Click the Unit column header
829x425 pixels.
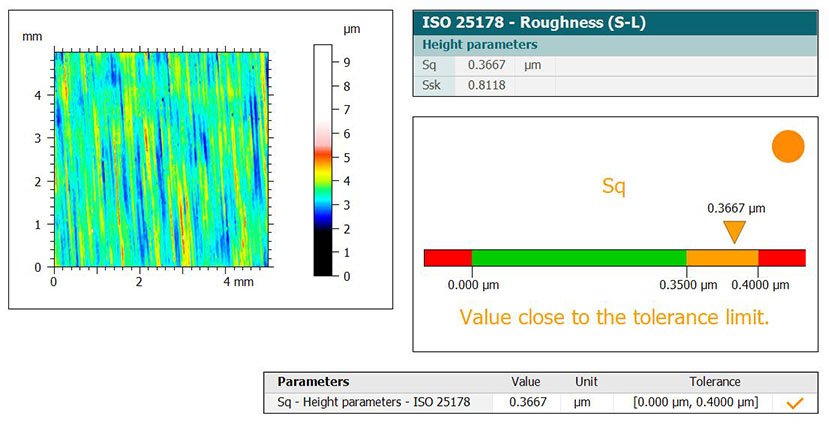(586, 382)
